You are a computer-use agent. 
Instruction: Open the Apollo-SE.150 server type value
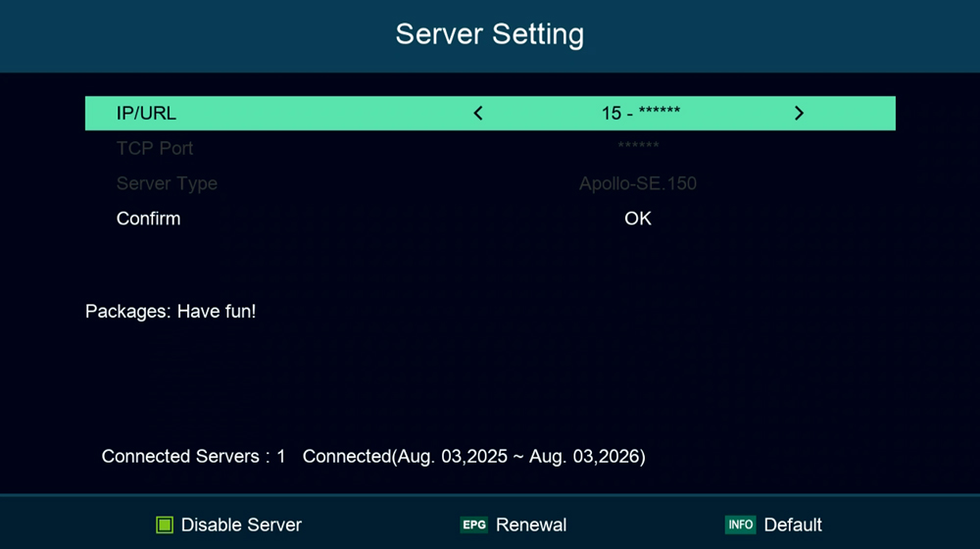[638, 183]
